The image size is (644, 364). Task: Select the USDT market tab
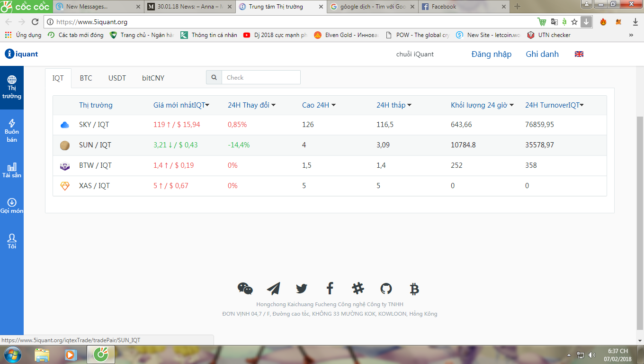coord(117,78)
